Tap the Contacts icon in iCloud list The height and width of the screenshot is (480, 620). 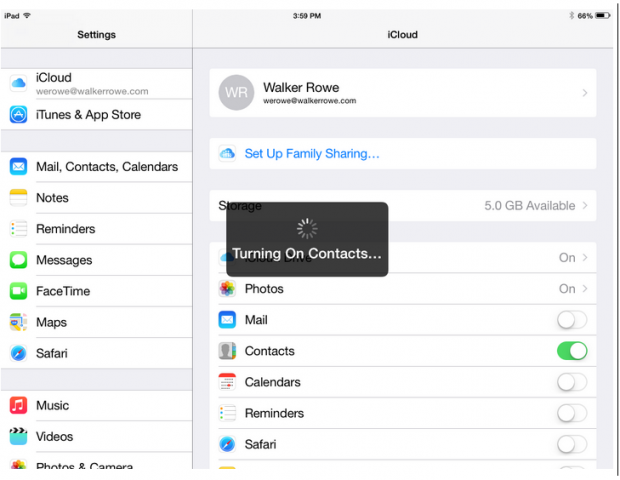coord(227,351)
